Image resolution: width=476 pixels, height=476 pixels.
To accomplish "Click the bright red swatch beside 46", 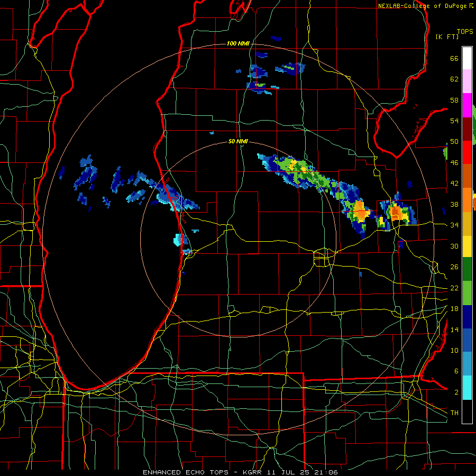I will click(x=467, y=153).
